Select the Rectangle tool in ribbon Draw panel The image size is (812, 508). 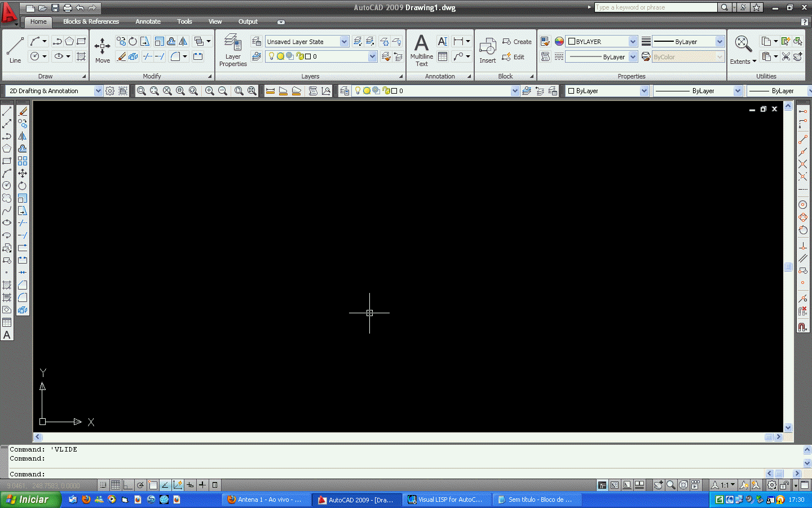pyautogui.click(x=81, y=41)
